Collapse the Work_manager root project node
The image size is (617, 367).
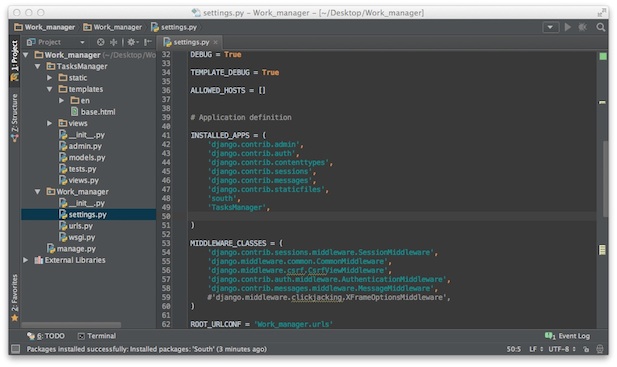pos(26,55)
